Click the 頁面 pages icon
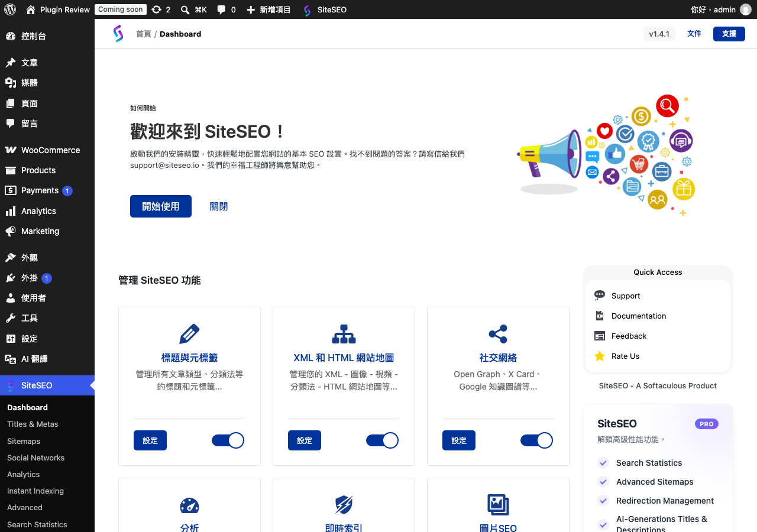Image resolution: width=757 pixels, height=532 pixels. click(x=11, y=103)
